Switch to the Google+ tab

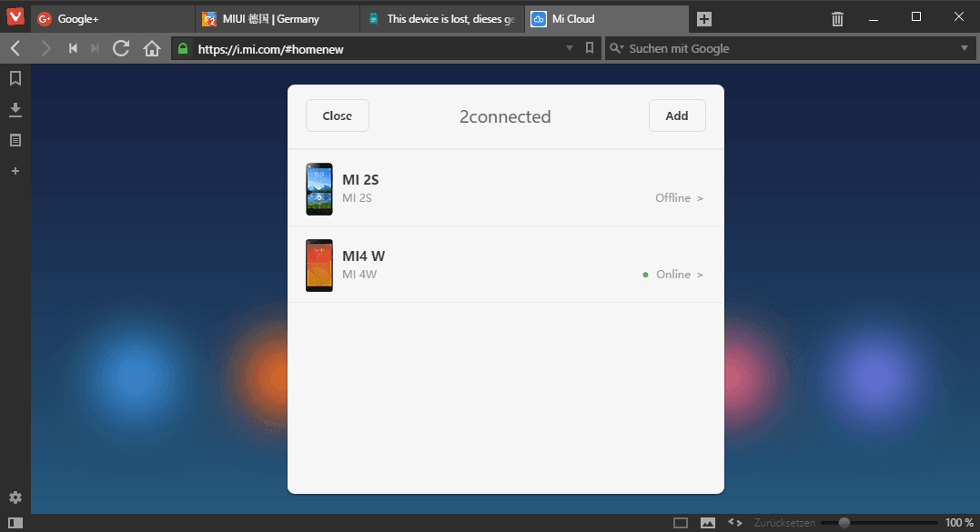(113, 19)
